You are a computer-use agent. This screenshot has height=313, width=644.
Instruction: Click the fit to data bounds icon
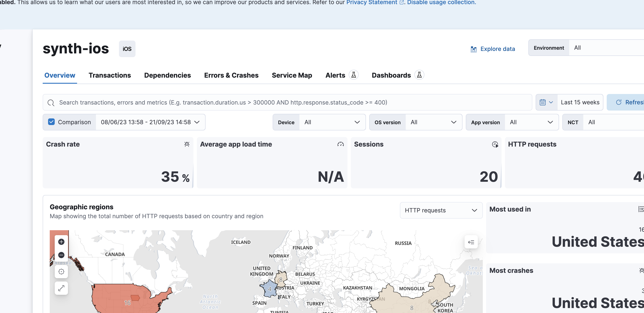click(61, 272)
